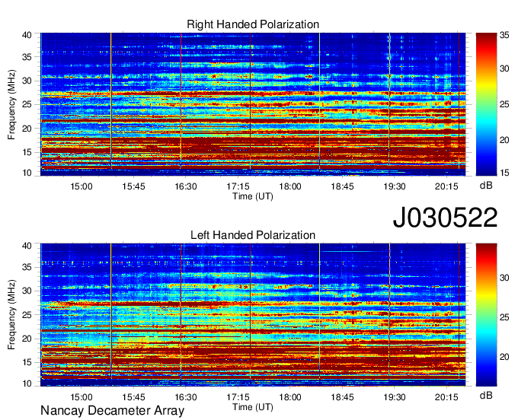Click Frequency (MHz) axis label of Right Handed plot

pos(11,104)
